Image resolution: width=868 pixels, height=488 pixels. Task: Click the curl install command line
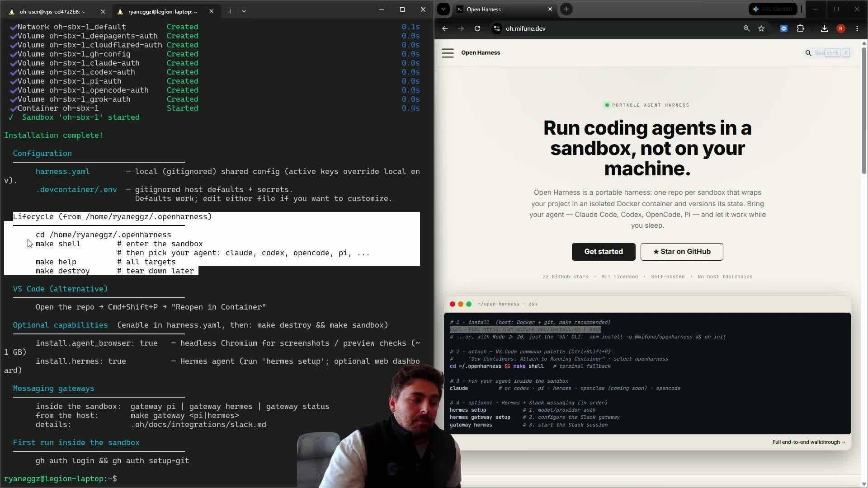point(525,329)
